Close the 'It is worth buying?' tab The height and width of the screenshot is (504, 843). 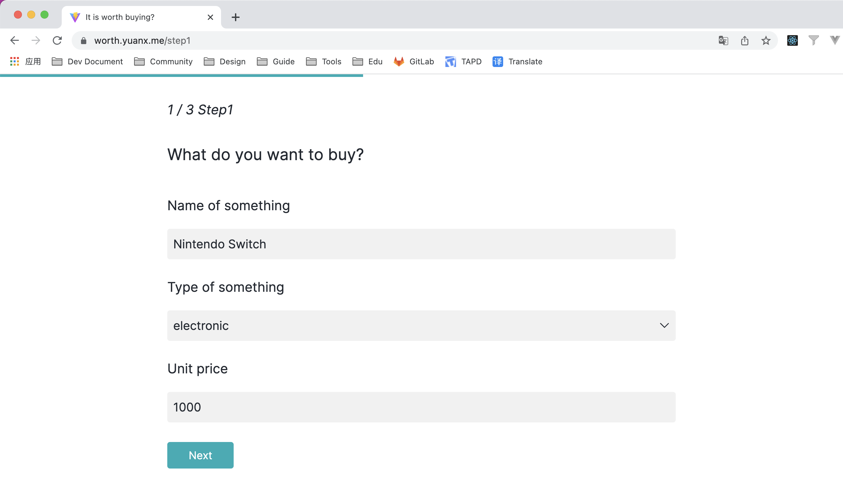tap(210, 17)
